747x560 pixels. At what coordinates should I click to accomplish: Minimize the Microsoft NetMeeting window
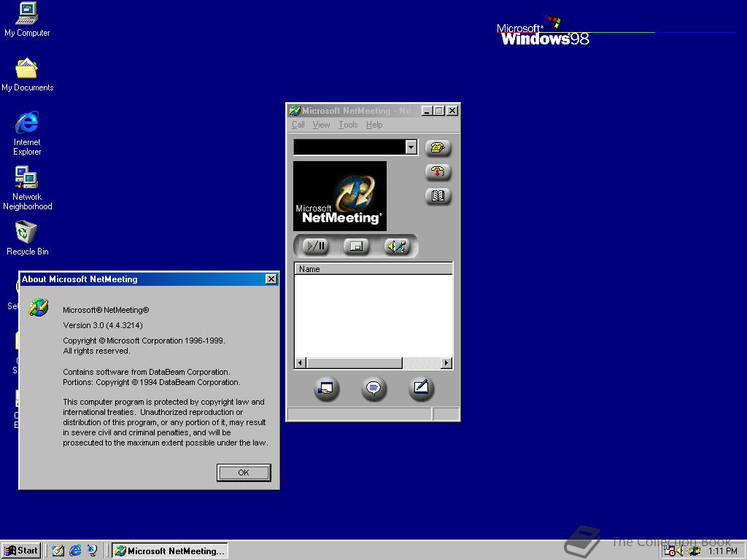tap(427, 111)
